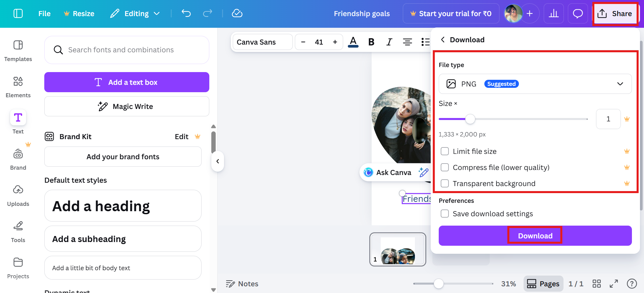
Task: Redo the last action
Action: pos(208,13)
